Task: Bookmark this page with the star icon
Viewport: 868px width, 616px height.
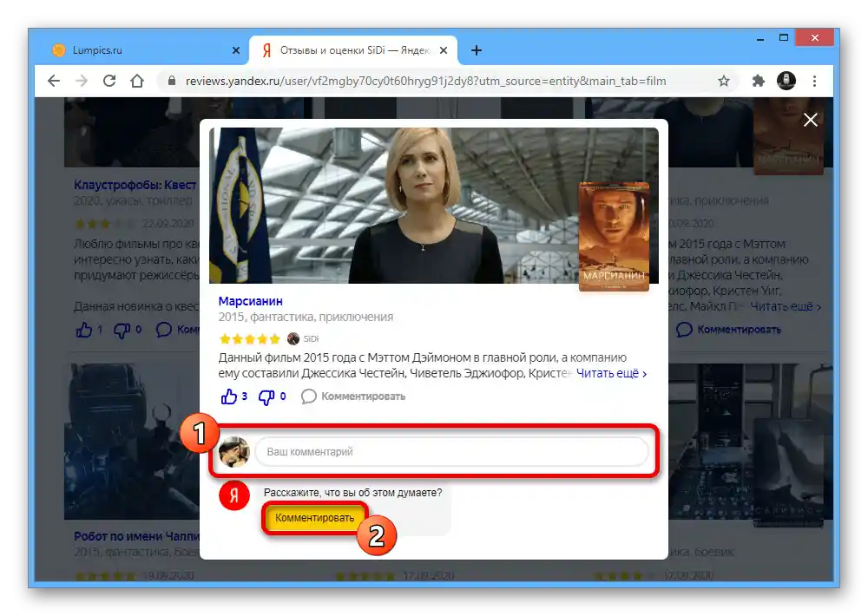Action: point(724,81)
